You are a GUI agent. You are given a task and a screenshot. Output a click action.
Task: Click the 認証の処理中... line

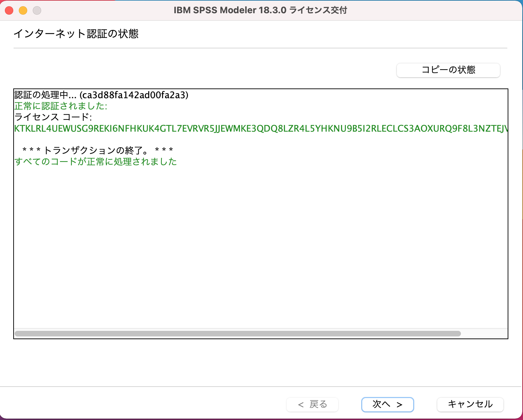tap(101, 95)
